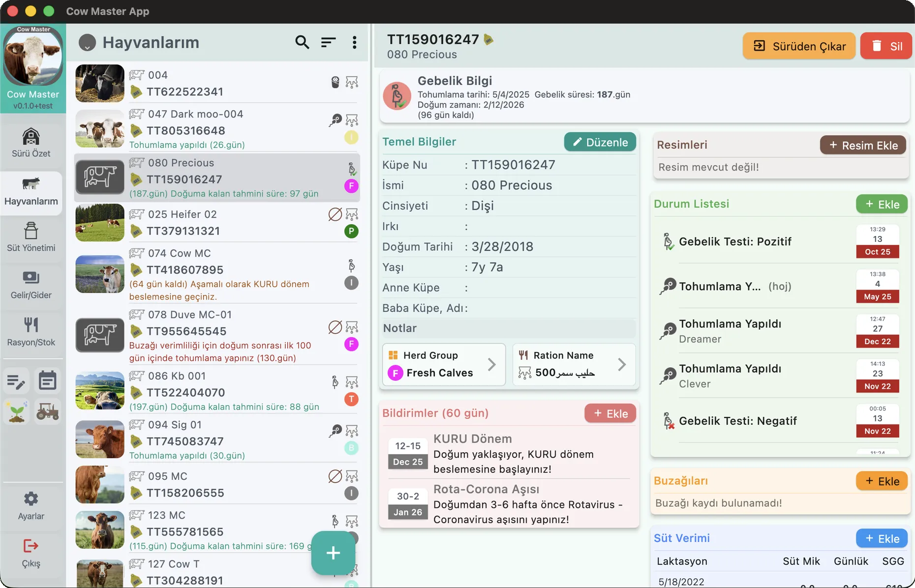Expand the Herd Group Fresh Calves chevron
Screen dimensions: 915x588
(491, 364)
